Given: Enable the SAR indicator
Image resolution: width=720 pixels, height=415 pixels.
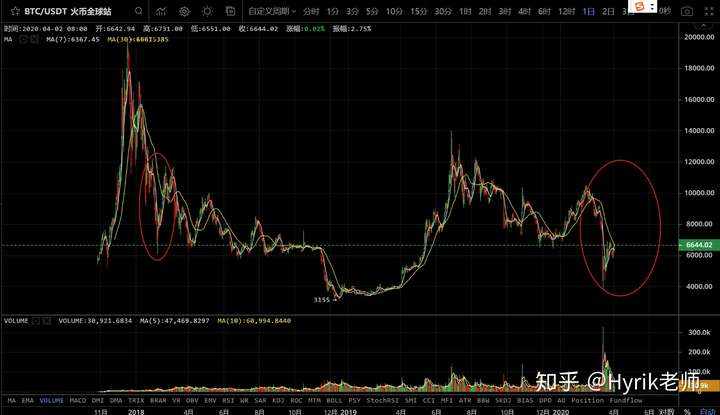Looking at the screenshot, I should [x=260, y=400].
